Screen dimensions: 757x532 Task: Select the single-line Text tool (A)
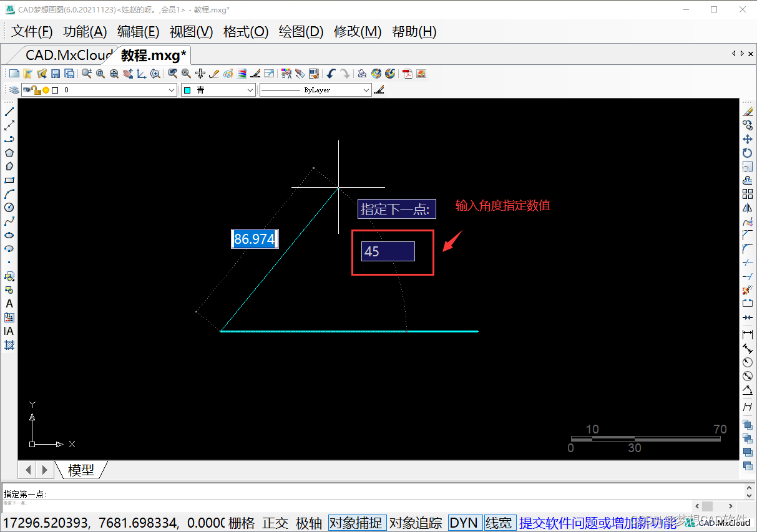pos(9,304)
